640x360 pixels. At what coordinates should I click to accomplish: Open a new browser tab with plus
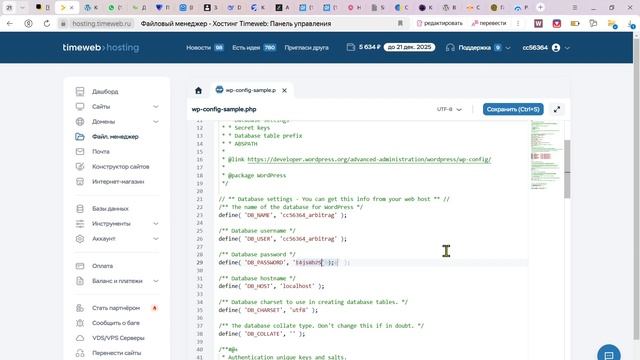(x=540, y=7)
